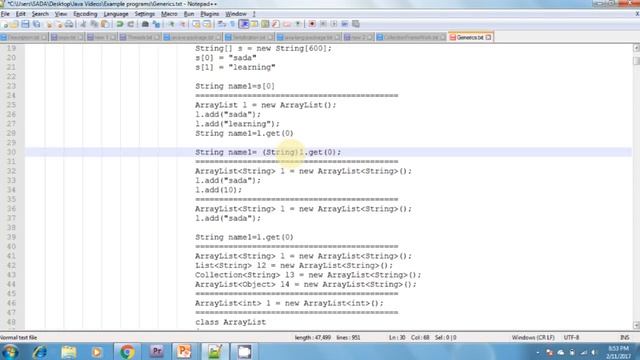The height and width of the screenshot is (360, 640).
Task: Toggle the Word Wrap toolbar button
Action: pos(222,24)
